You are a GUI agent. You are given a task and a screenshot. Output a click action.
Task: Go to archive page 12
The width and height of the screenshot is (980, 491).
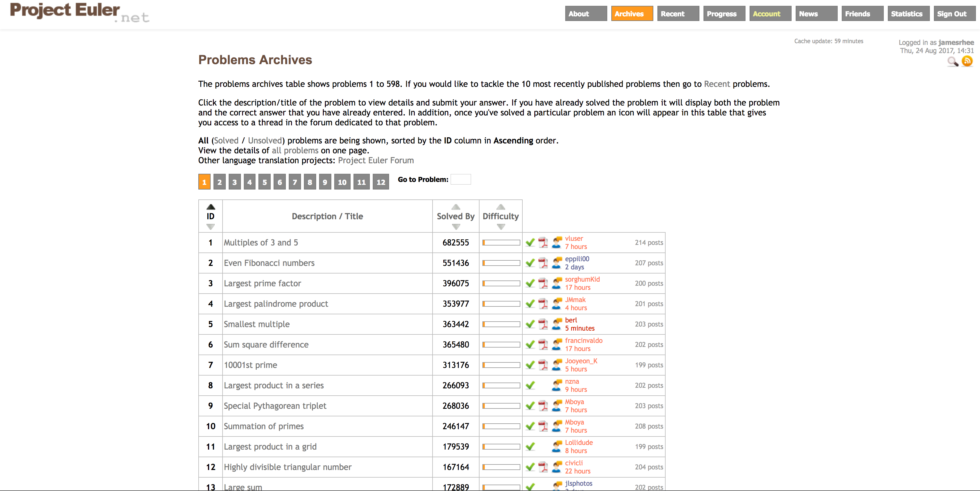[x=381, y=182]
